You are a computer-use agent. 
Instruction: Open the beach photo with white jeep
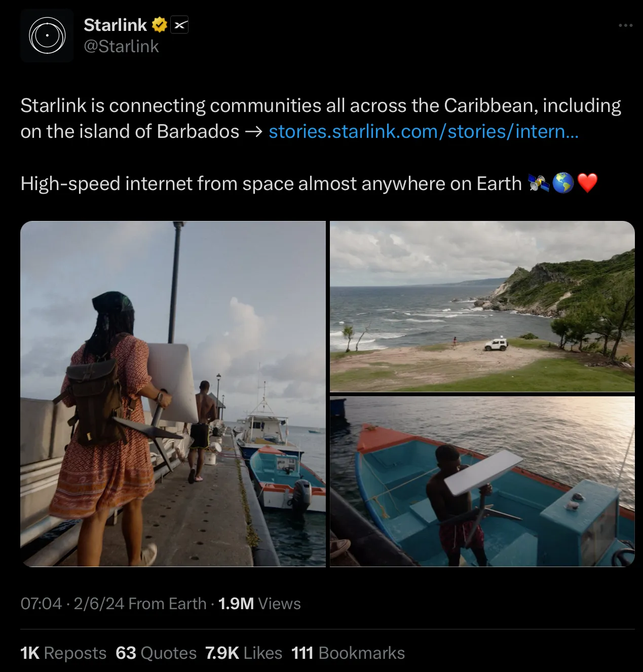[482, 306]
